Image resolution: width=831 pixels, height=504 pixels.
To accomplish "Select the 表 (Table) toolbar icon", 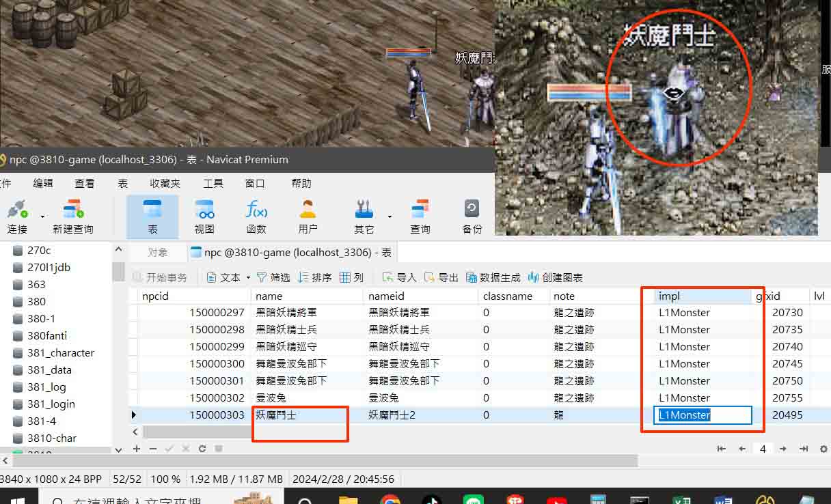I will 152,216.
